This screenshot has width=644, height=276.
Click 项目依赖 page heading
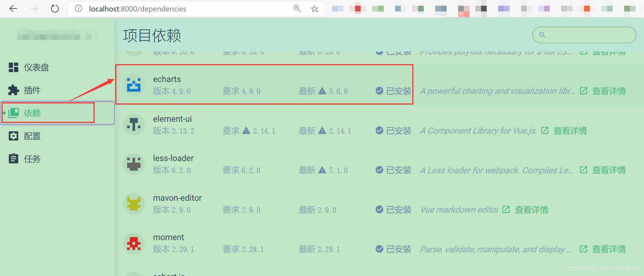(152, 36)
